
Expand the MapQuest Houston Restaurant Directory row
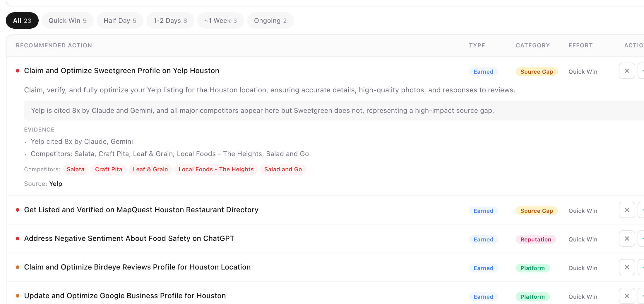tap(141, 210)
